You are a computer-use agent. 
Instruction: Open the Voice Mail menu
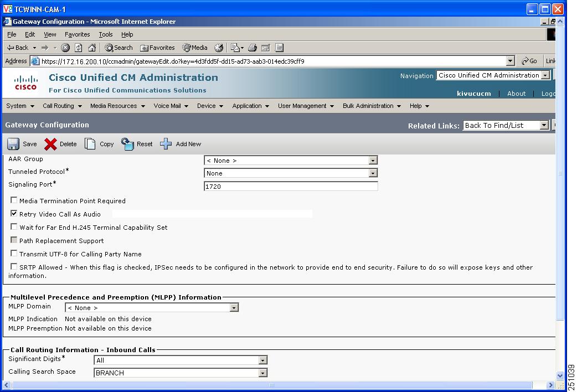click(171, 106)
